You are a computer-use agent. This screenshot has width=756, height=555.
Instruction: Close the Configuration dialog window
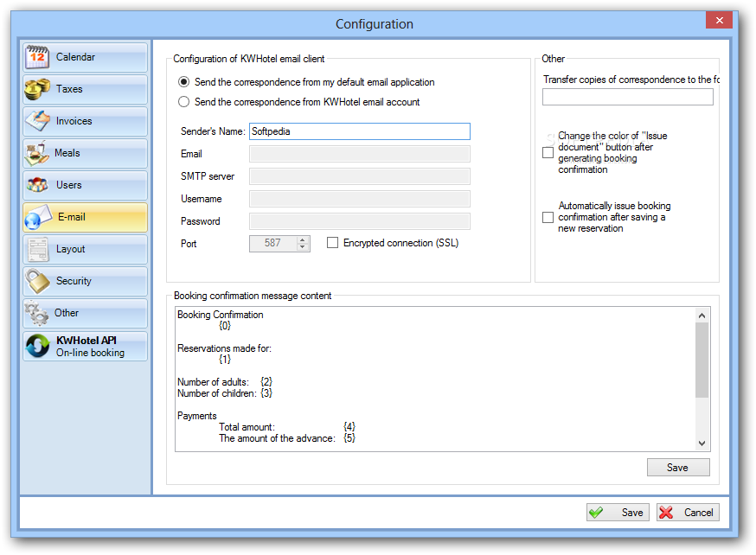[720, 20]
